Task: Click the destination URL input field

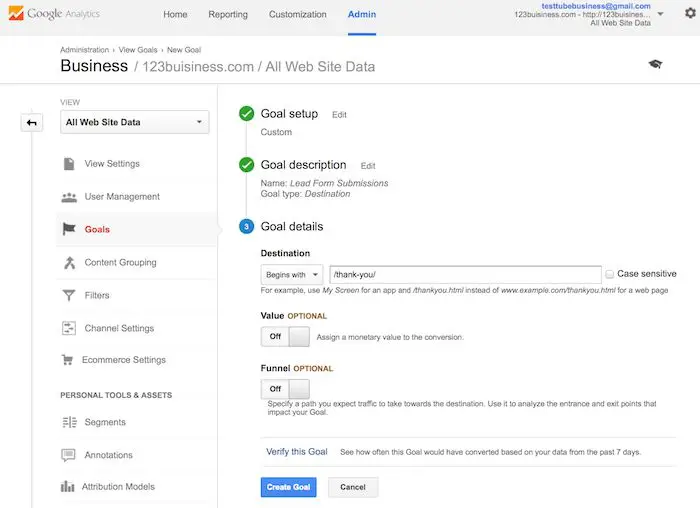Action: (x=464, y=274)
